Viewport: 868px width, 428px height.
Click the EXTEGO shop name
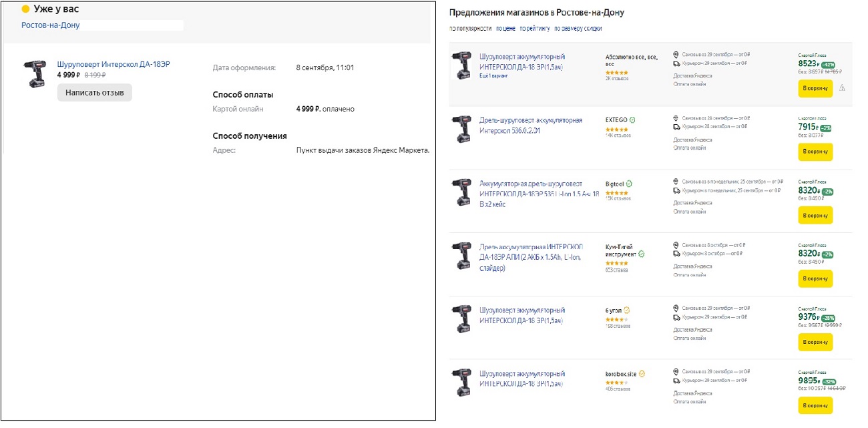point(616,120)
